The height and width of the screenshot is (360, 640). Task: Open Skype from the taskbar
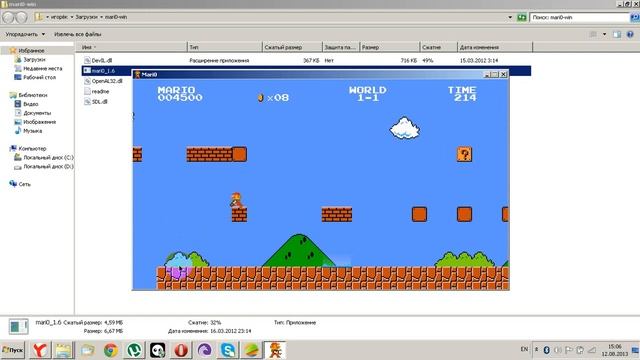coord(228,350)
